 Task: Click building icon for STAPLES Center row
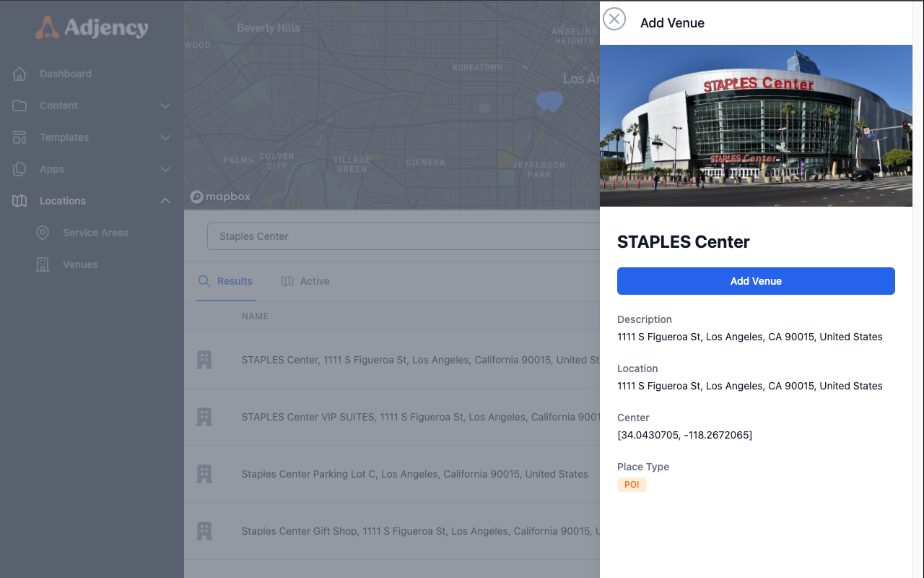(204, 360)
